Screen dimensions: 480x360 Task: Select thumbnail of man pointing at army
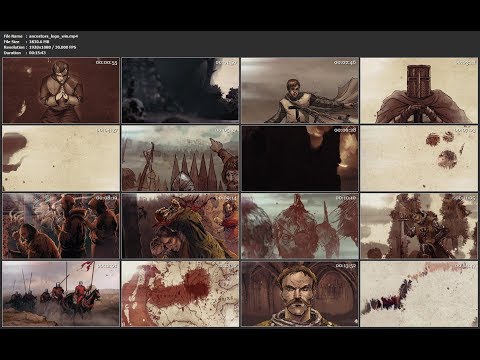[x=180, y=158]
